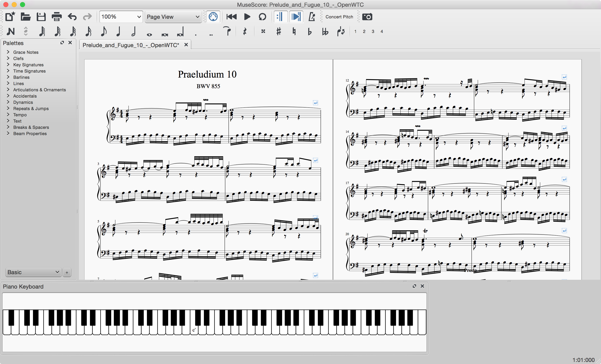The height and width of the screenshot is (364, 601).
Task: Select the Prelude_and_Fugue_10 score tab
Action: click(131, 45)
